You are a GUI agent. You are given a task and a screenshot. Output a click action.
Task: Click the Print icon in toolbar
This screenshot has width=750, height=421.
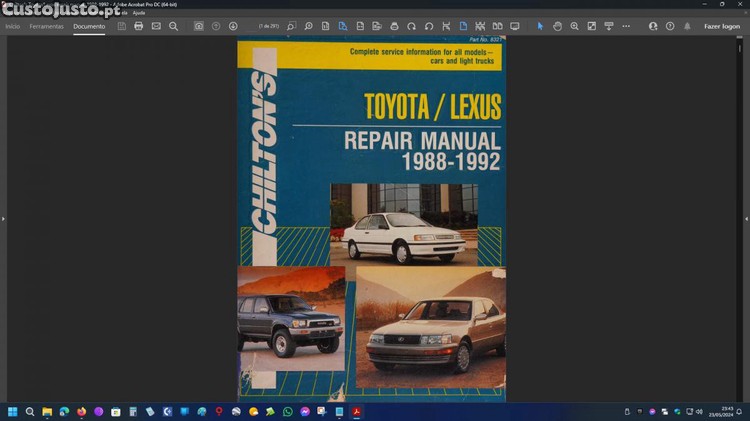(139, 26)
